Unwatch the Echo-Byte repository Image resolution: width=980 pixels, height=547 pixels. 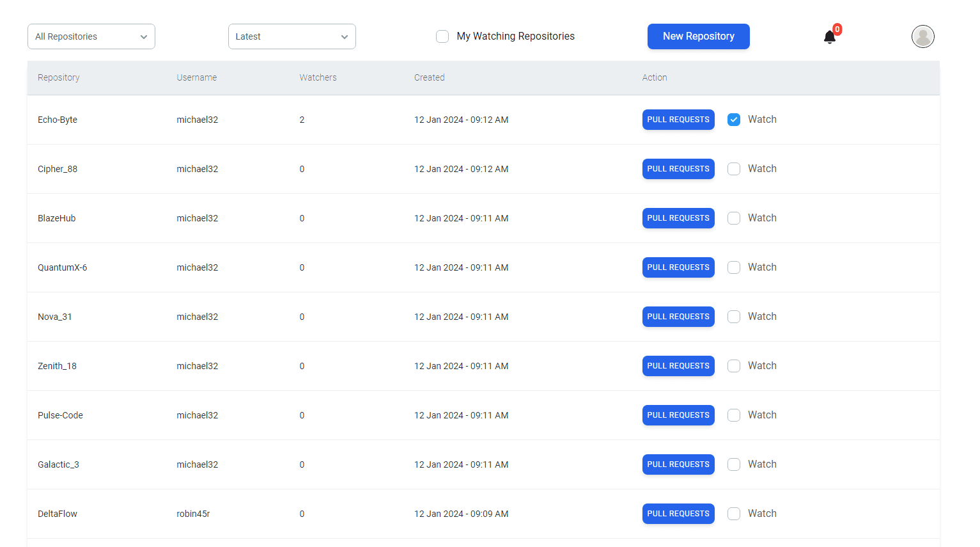tap(733, 119)
